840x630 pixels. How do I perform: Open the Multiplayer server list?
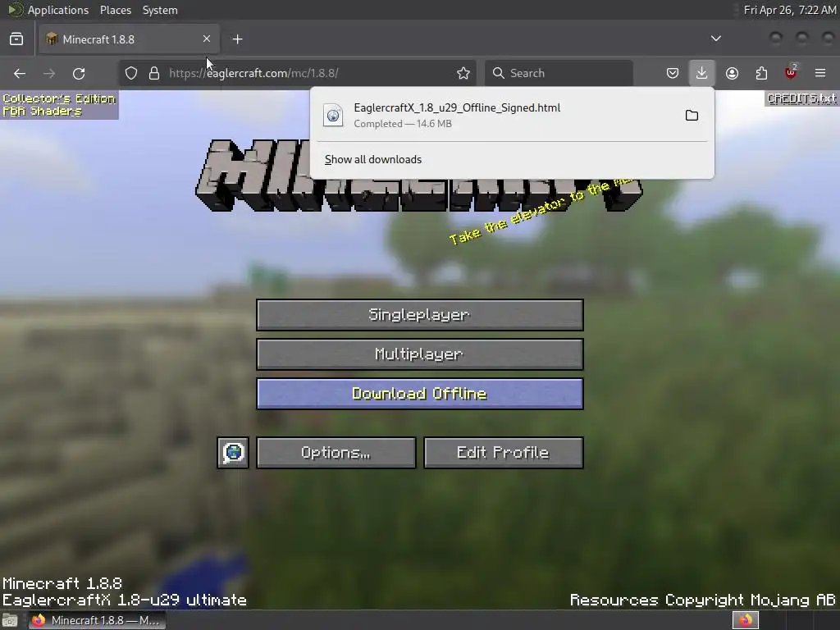click(x=420, y=354)
